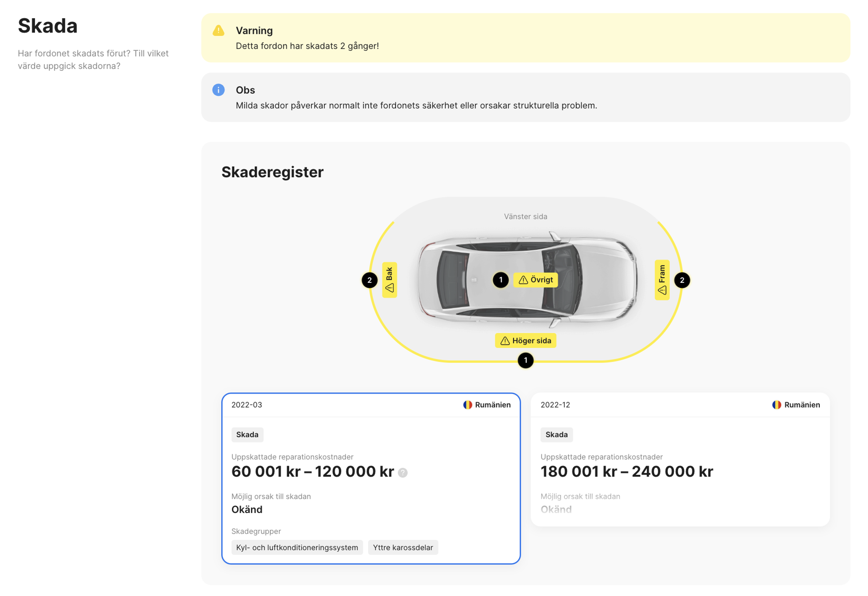868x596 pixels.
Task: Click the 'Detta fordon har skadats 2 gånger!' warning text
Action: tap(307, 46)
